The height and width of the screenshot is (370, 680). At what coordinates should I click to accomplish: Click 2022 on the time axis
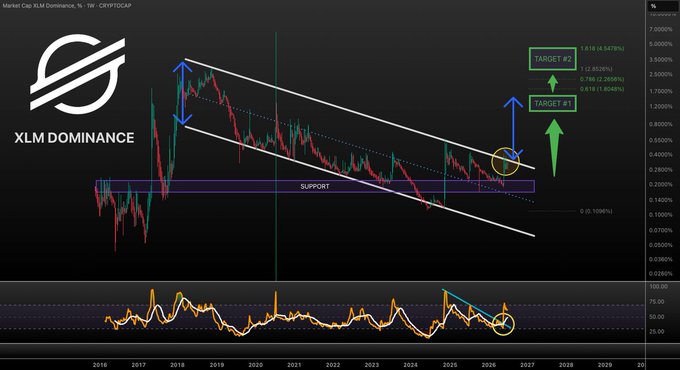[x=333, y=365]
